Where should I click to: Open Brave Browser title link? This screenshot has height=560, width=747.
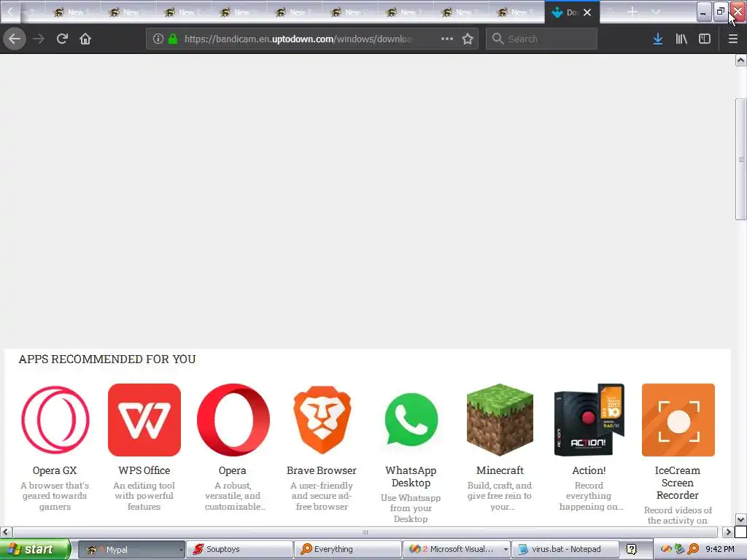pyautogui.click(x=322, y=470)
